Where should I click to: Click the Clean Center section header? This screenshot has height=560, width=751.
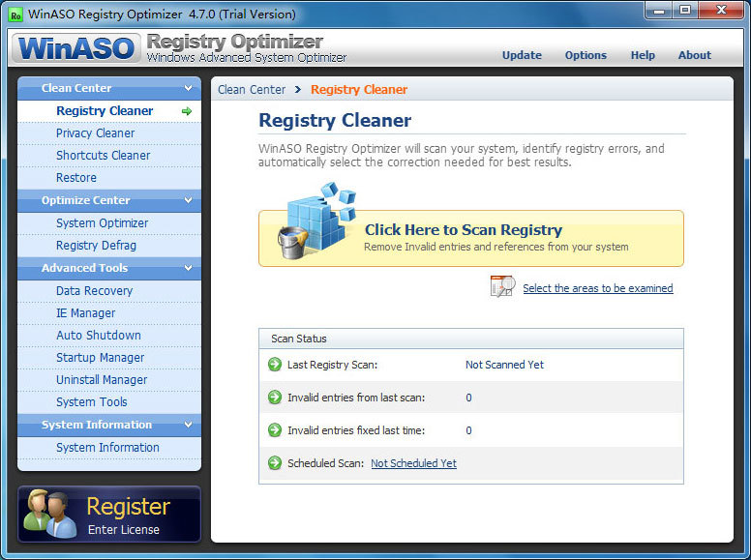point(109,88)
